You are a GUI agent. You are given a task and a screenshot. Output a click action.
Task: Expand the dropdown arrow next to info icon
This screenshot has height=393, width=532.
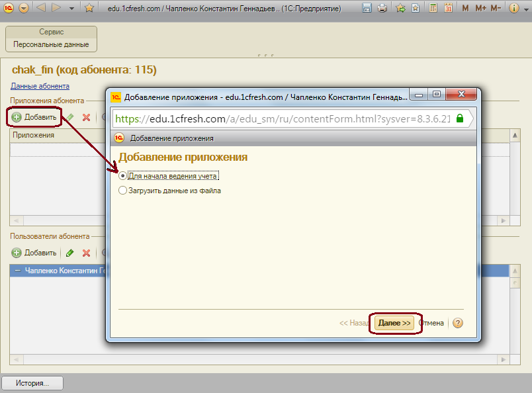click(526, 9)
